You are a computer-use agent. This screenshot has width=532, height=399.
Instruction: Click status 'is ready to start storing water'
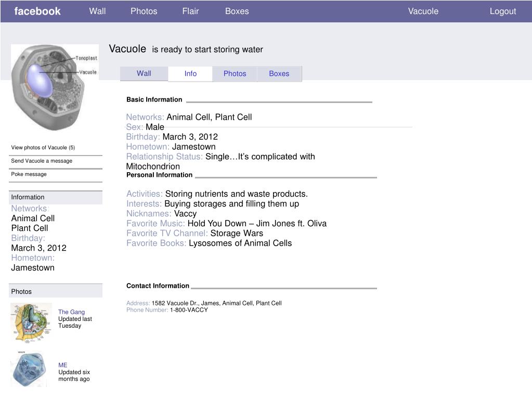[207, 49]
